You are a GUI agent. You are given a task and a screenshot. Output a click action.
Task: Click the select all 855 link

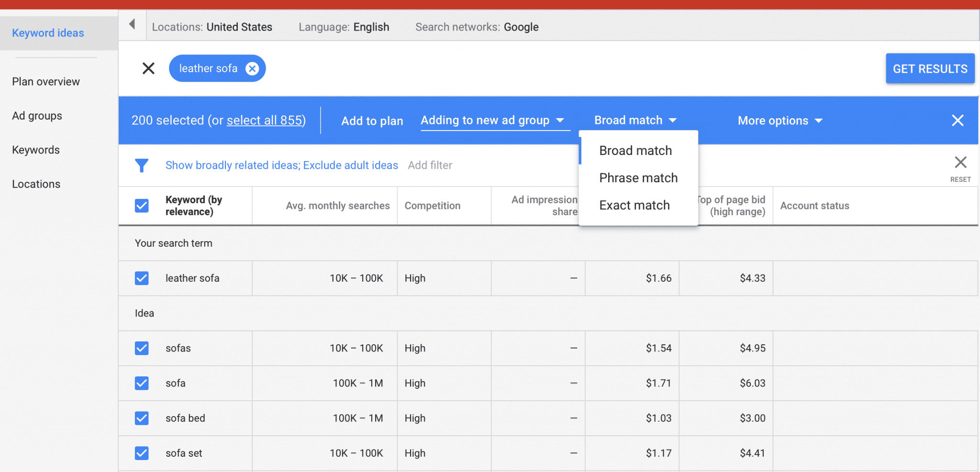[265, 121]
